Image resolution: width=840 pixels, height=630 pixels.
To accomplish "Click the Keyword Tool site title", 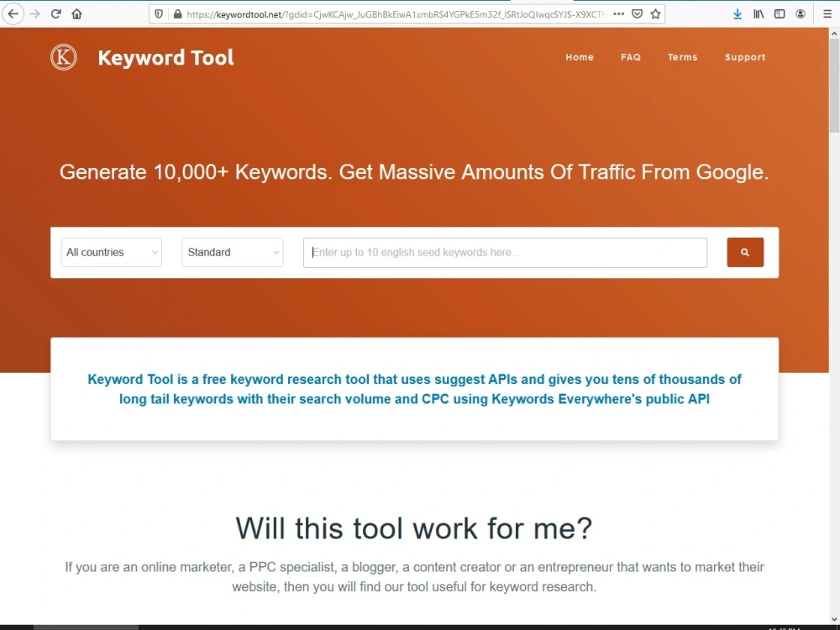I will 165,57.
